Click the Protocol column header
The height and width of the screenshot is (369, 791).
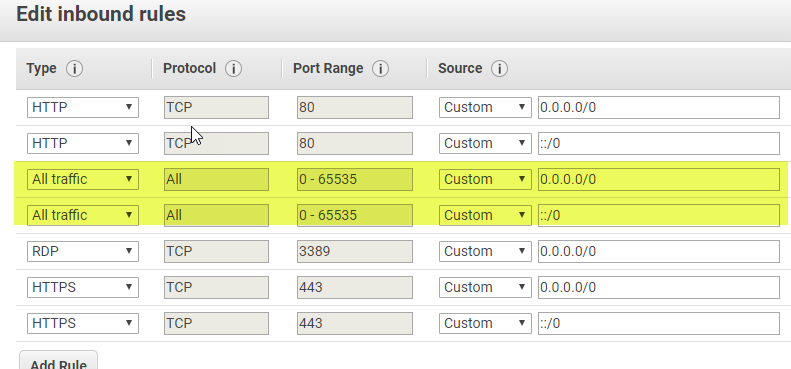(189, 68)
